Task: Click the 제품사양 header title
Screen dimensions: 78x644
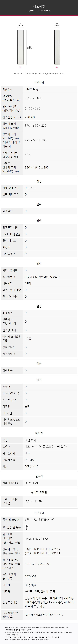Action: [39, 6]
